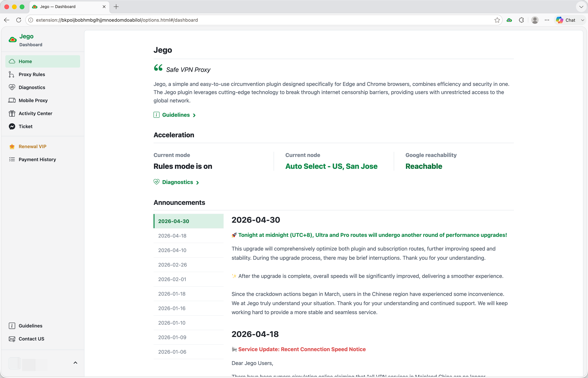Click the Renewal VIP crown icon
Viewport: 588px width, 378px height.
click(12, 146)
